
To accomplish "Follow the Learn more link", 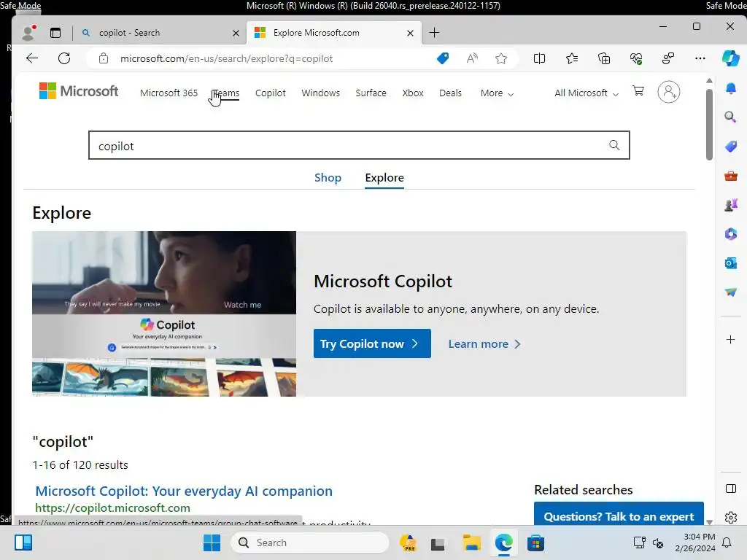I will coord(484,344).
